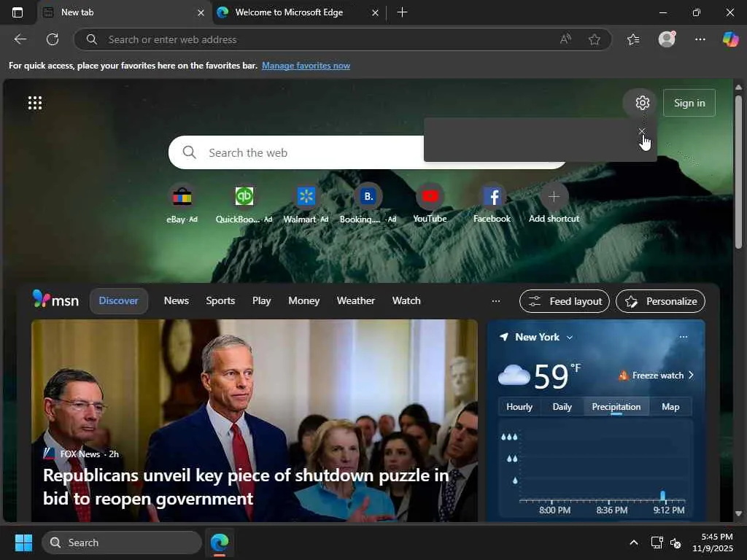This screenshot has height=560, width=747.
Task: Open the YouTube shortcut tile
Action: [430, 204]
